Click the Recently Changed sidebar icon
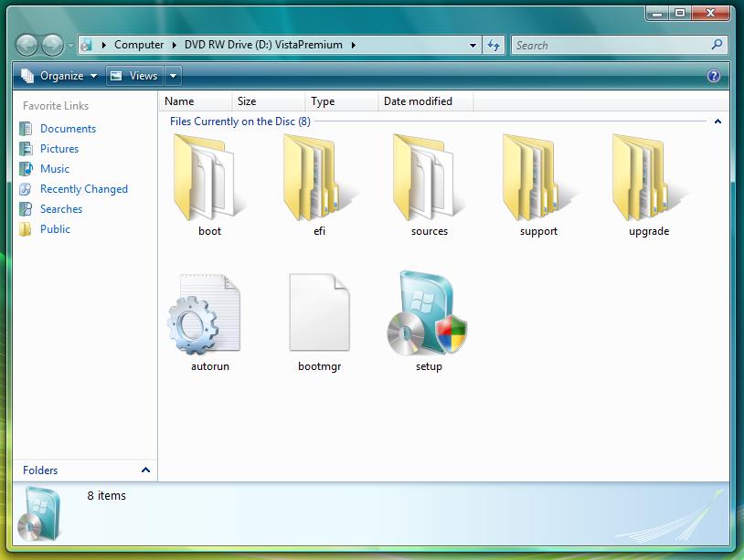Image resolution: width=744 pixels, height=560 pixels. (x=26, y=189)
